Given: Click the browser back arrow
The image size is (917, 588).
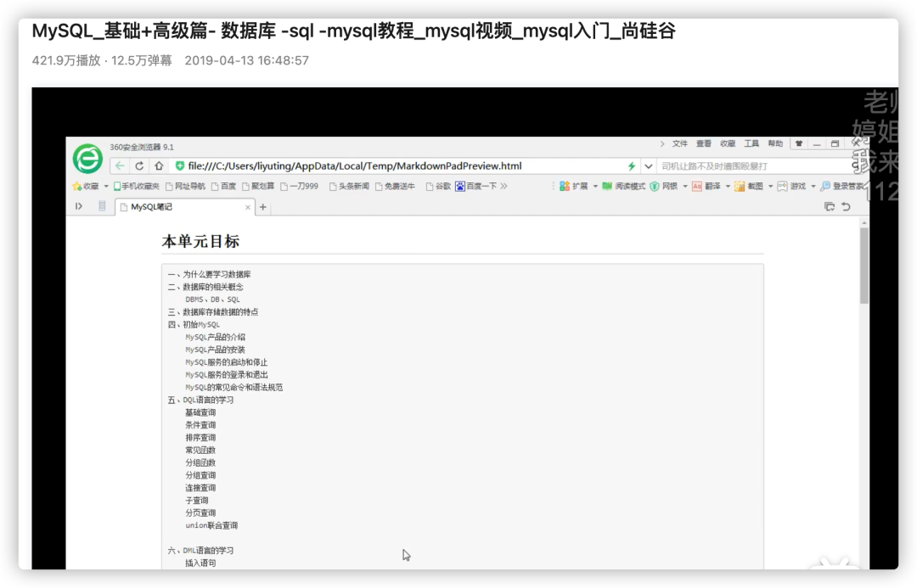Looking at the screenshot, I should pos(119,164).
